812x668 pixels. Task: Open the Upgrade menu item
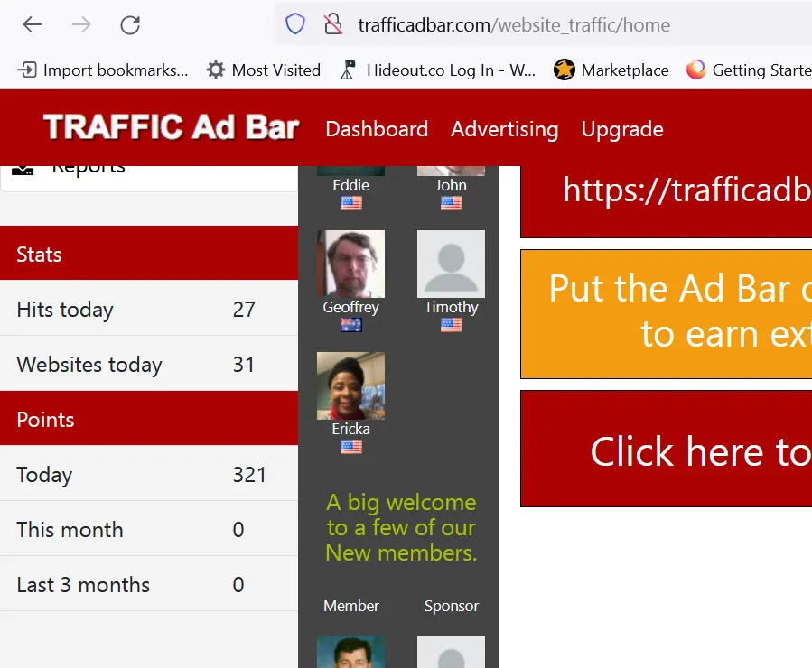tap(622, 129)
